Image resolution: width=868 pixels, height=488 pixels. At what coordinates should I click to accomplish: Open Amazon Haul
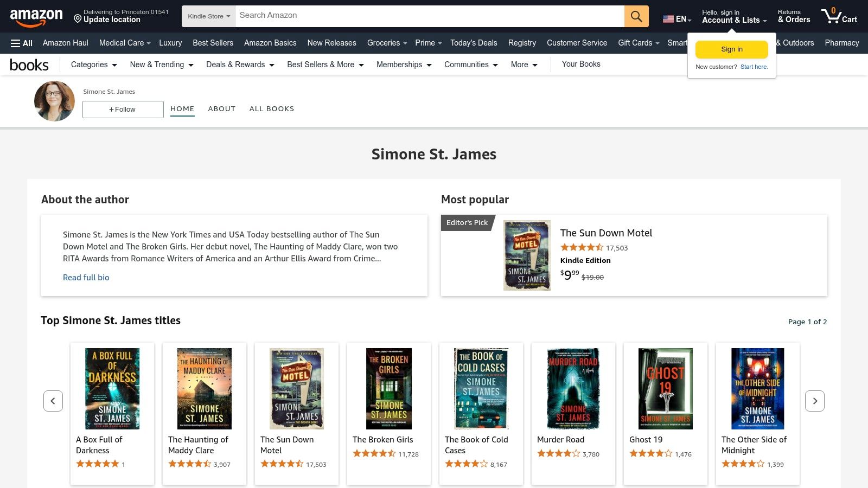[x=66, y=43]
